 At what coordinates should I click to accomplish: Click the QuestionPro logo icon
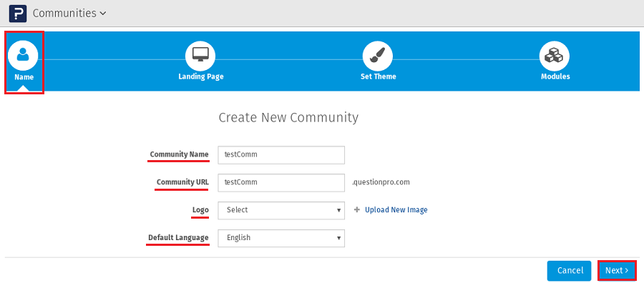click(x=18, y=13)
